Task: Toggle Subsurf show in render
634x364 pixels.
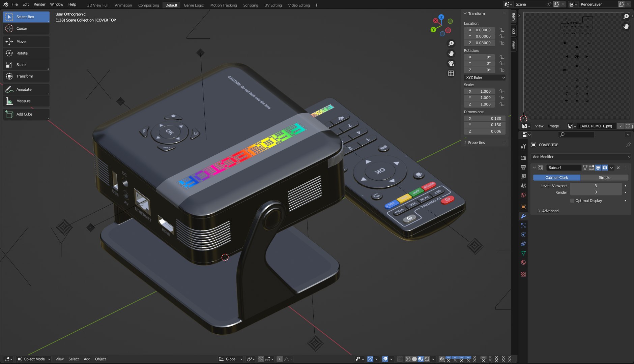Action: pos(605,168)
